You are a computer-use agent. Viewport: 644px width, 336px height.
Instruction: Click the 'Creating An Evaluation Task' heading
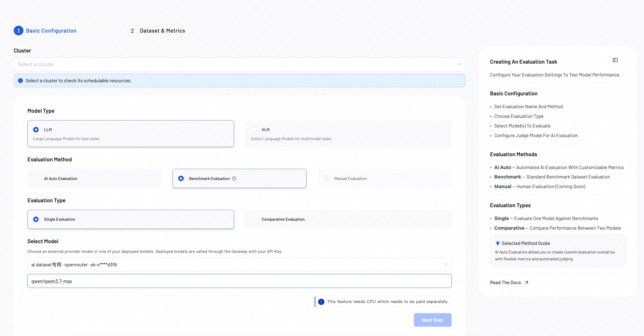[x=524, y=62]
